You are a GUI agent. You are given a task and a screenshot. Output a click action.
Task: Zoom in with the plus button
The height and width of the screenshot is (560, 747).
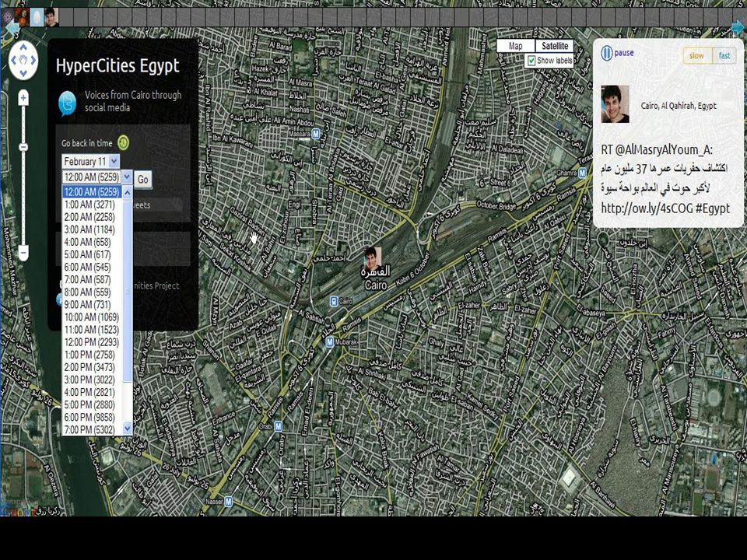click(x=23, y=98)
